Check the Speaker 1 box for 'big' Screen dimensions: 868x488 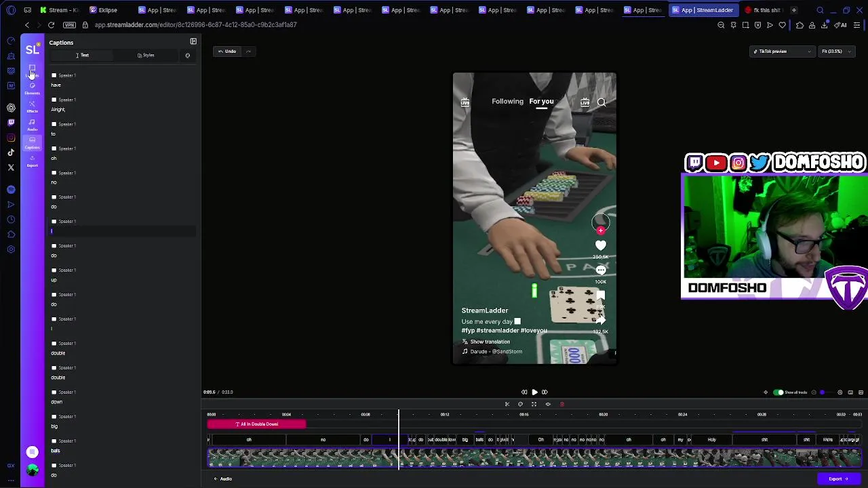point(54,417)
